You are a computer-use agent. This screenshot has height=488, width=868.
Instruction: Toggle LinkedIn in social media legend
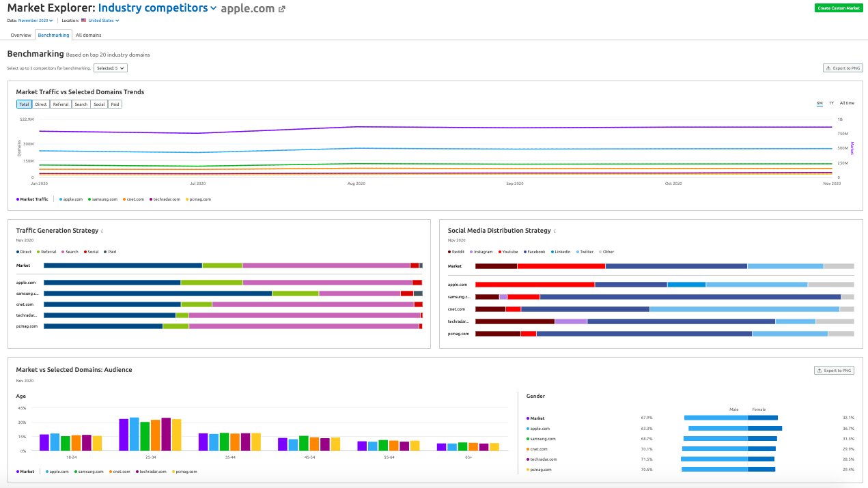click(x=561, y=252)
